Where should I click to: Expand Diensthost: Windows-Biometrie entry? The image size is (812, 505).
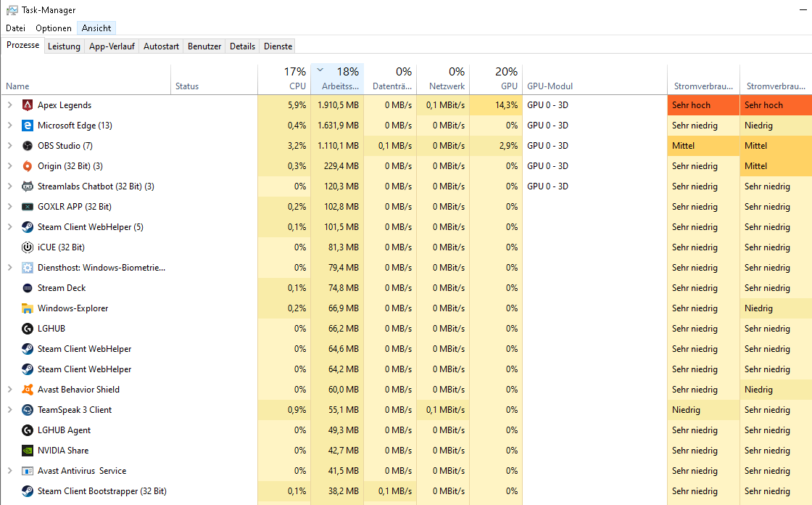tap(10, 268)
